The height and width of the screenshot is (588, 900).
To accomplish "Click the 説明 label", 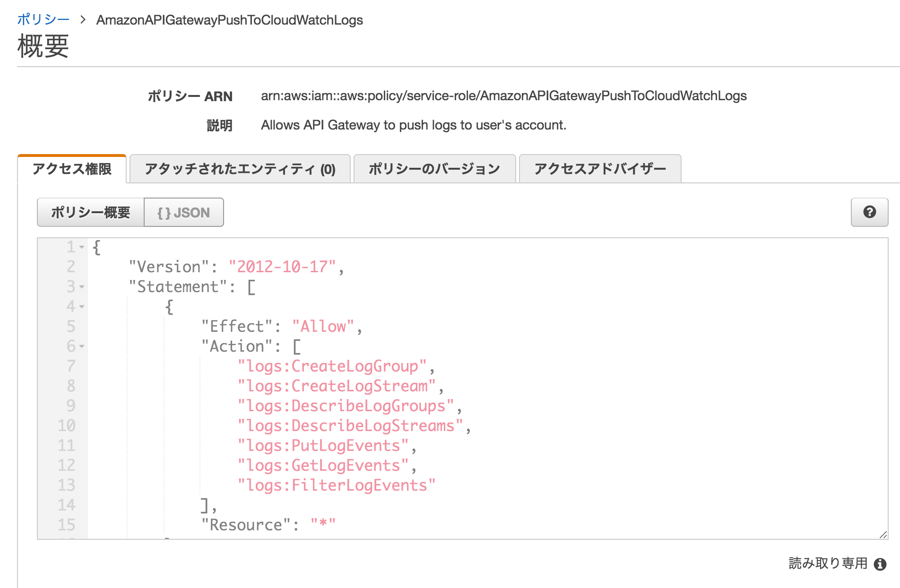I will click(220, 126).
